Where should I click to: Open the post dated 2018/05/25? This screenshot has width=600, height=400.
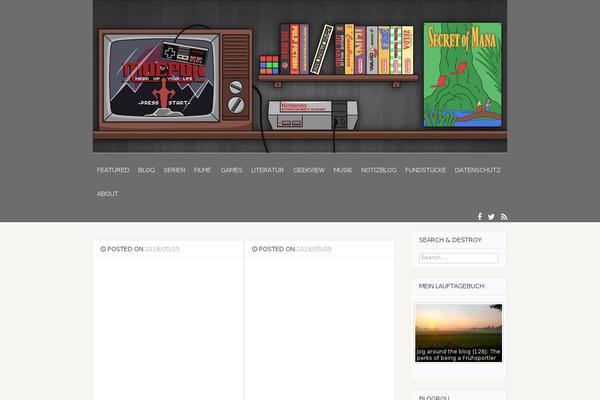162,249
